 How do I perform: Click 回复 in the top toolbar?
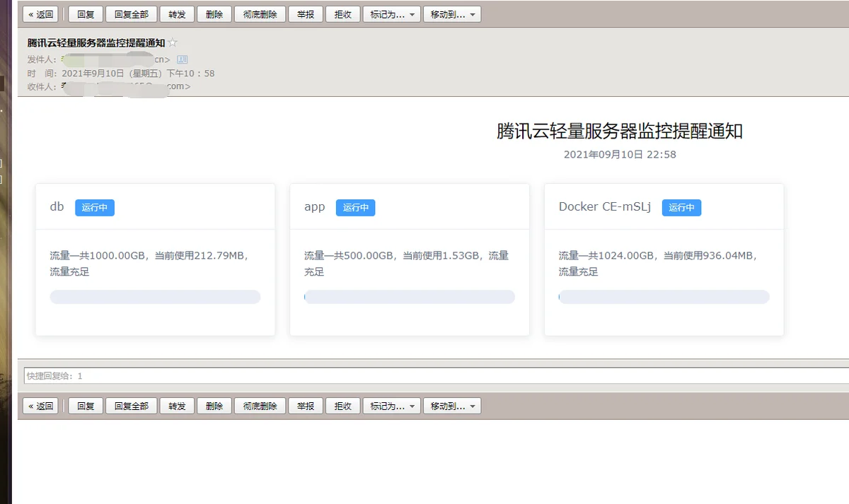point(86,14)
